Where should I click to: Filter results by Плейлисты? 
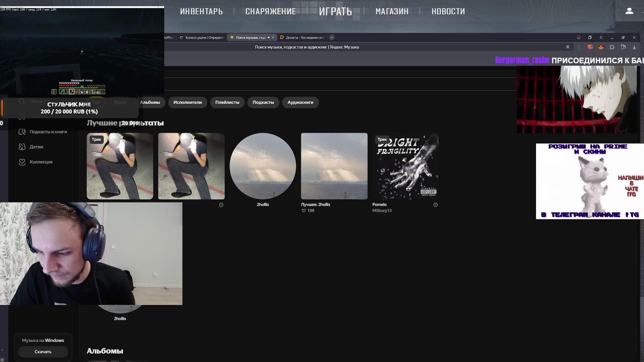(227, 102)
